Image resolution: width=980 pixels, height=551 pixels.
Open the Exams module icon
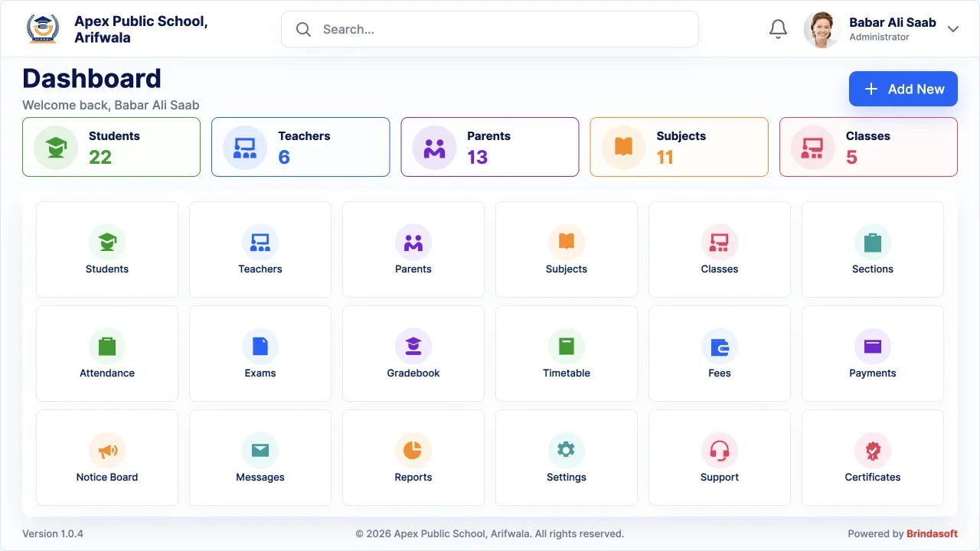tap(260, 347)
